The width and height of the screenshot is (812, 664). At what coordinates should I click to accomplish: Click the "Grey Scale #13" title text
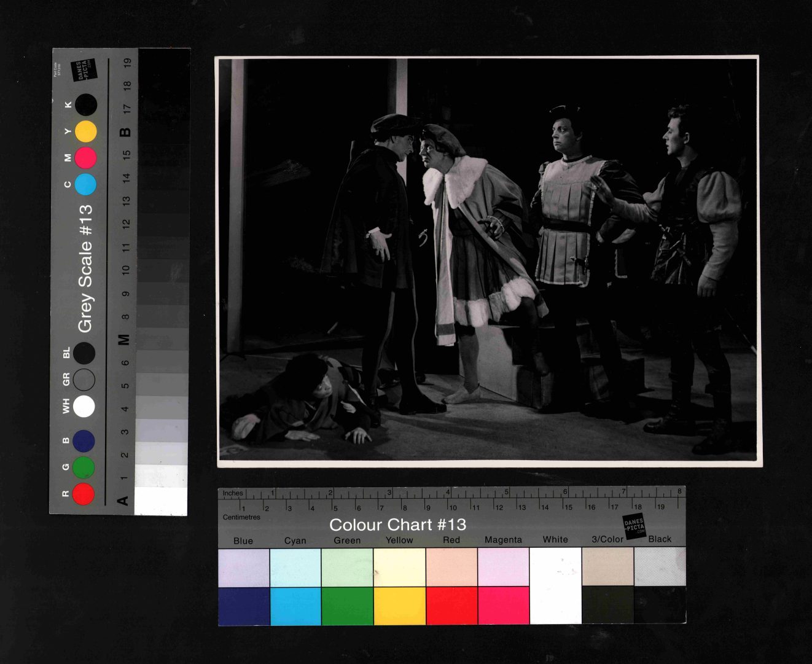tap(85, 268)
